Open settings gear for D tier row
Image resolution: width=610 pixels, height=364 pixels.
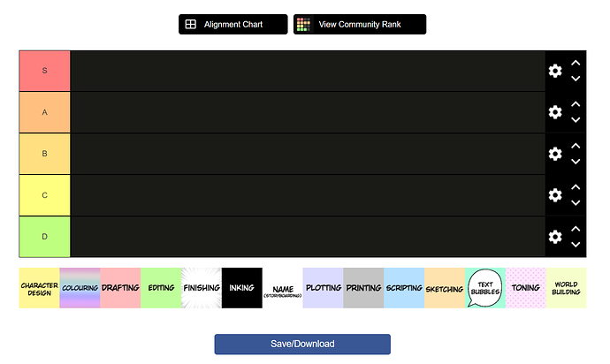click(555, 237)
